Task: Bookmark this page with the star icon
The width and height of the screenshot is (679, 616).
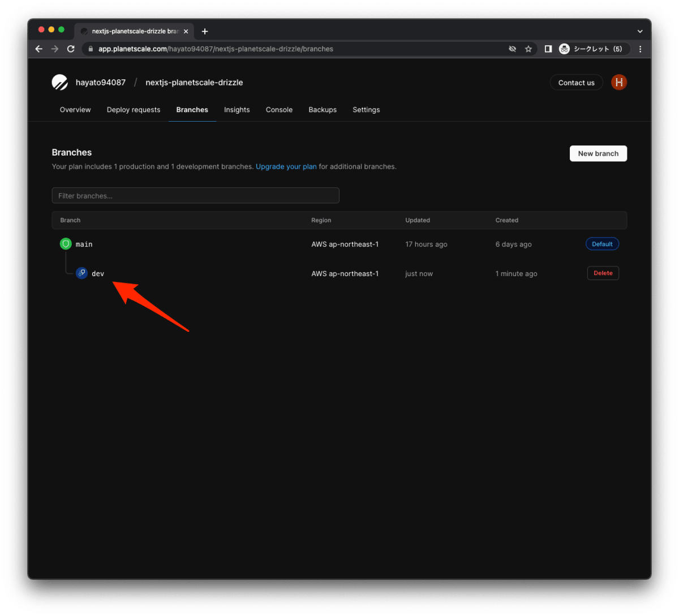Action: coord(528,49)
